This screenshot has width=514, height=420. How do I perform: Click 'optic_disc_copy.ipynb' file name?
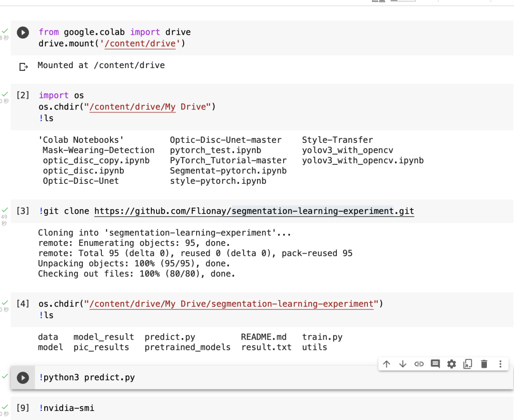coord(96,160)
